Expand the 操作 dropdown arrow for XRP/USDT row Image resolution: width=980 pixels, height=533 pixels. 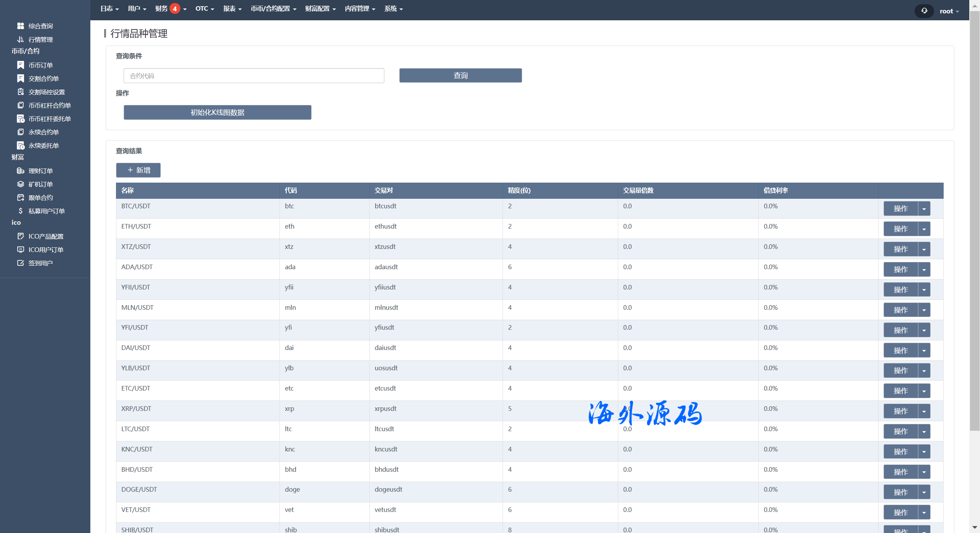point(924,411)
